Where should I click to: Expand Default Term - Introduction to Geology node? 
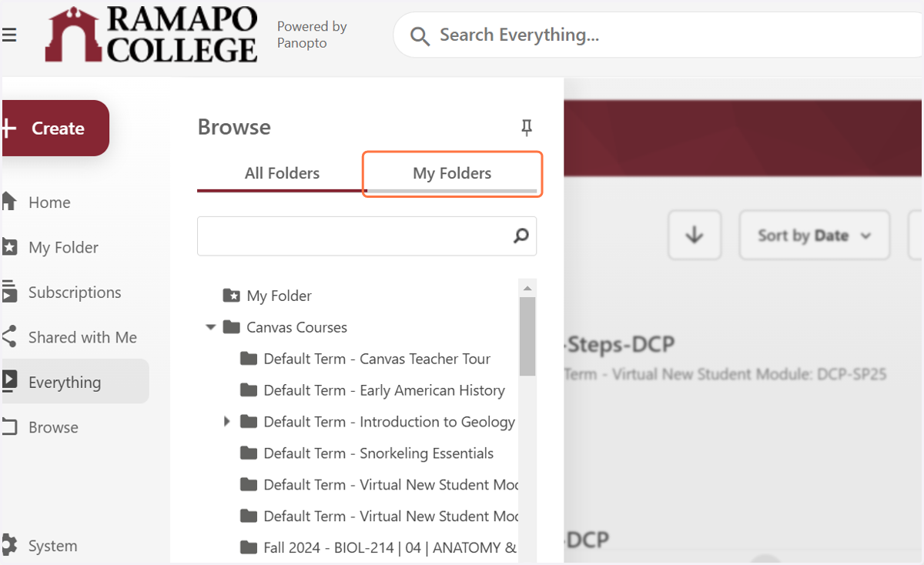[226, 422]
